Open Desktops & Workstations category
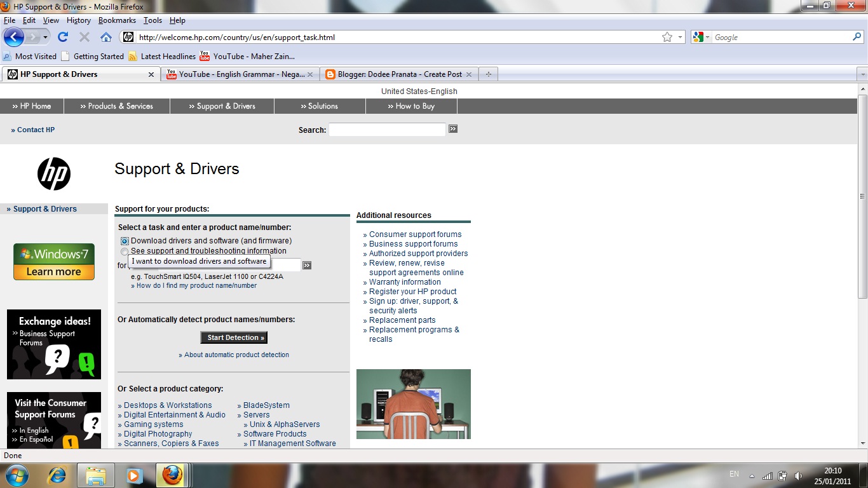The image size is (868, 488). tap(168, 405)
